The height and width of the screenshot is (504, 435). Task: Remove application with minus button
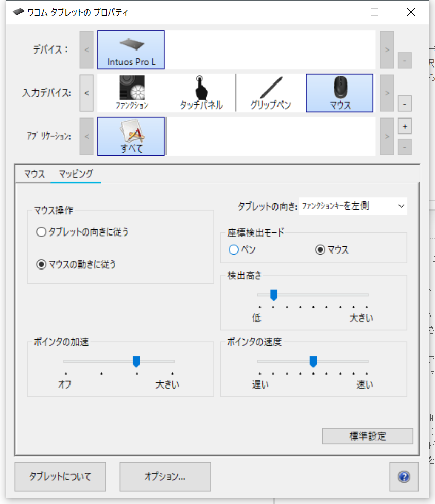point(405,147)
